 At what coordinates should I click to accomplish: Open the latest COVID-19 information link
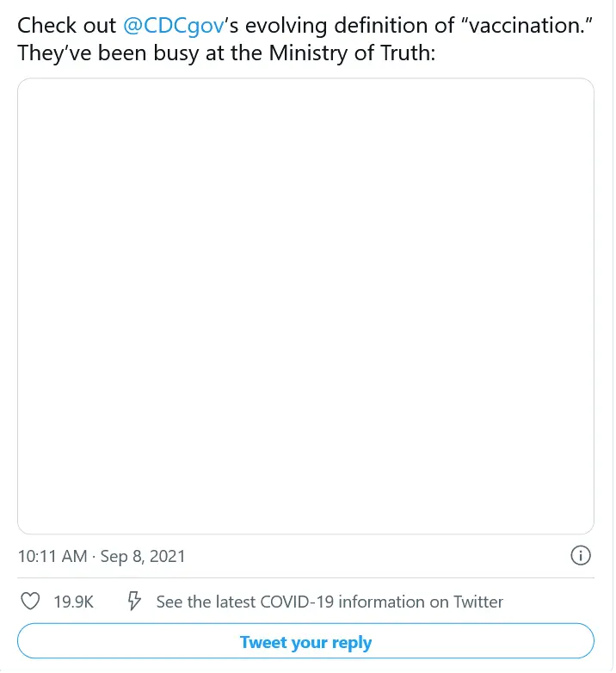[x=330, y=602]
